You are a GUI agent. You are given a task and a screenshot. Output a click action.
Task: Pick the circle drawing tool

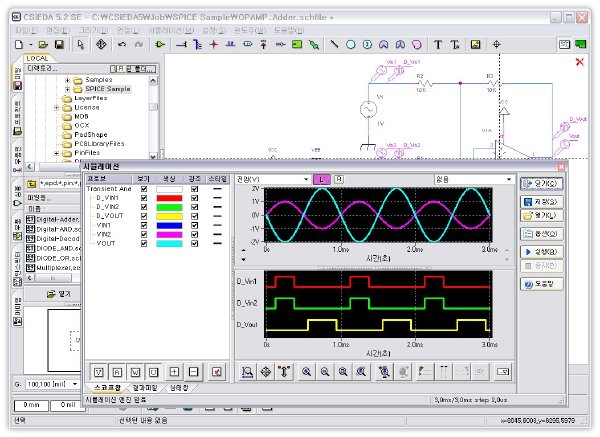click(x=351, y=44)
